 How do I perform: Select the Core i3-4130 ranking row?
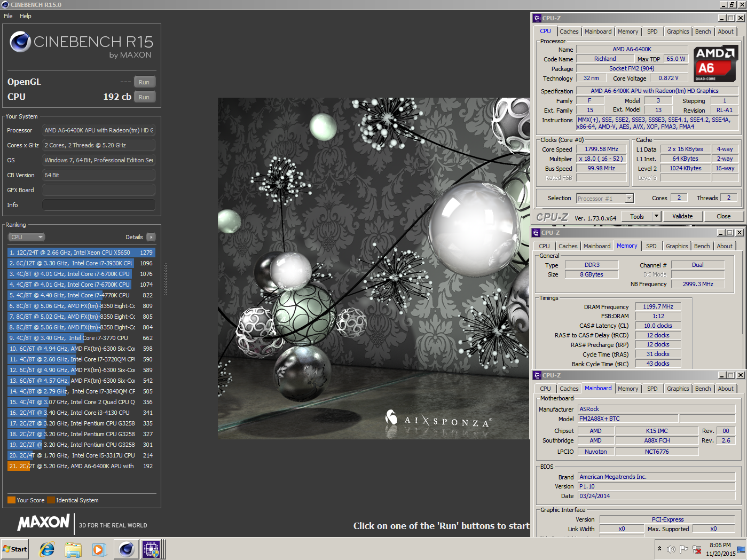click(x=81, y=413)
